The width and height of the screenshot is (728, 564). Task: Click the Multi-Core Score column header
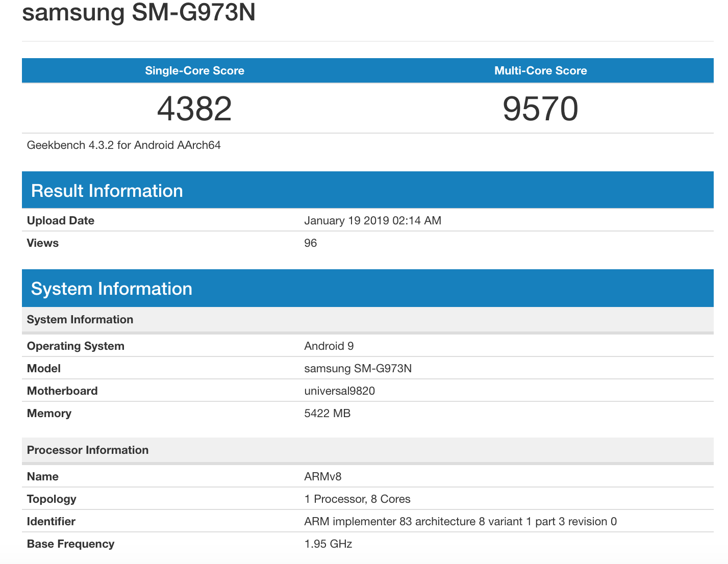pos(540,71)
